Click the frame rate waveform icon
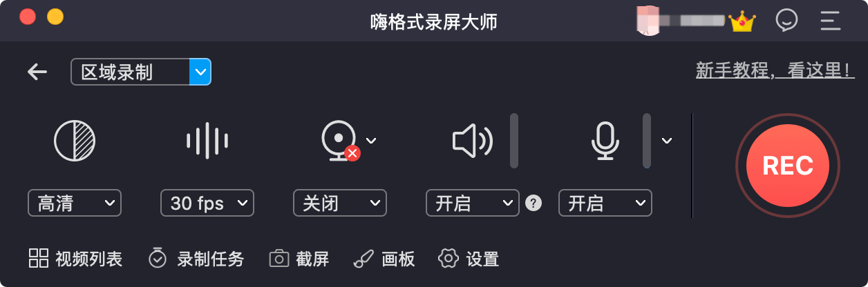This screenshot has width=868, height=287. click(207, 141)
